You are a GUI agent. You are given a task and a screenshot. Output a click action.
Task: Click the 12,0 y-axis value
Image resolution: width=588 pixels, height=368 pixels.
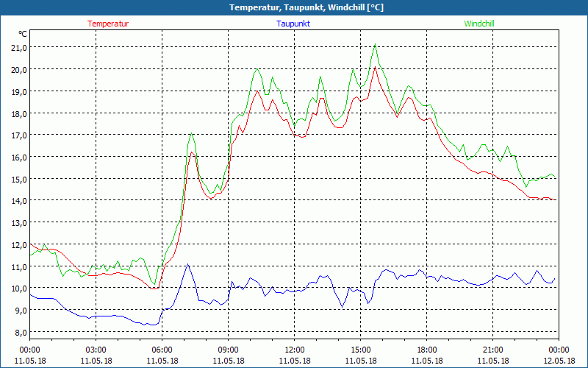pyautogui.click(x=20, y=244)
